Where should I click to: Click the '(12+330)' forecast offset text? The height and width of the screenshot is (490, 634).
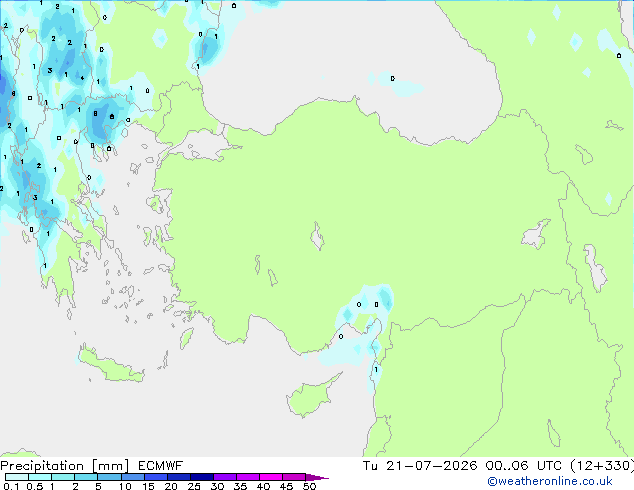coord(602,466)
